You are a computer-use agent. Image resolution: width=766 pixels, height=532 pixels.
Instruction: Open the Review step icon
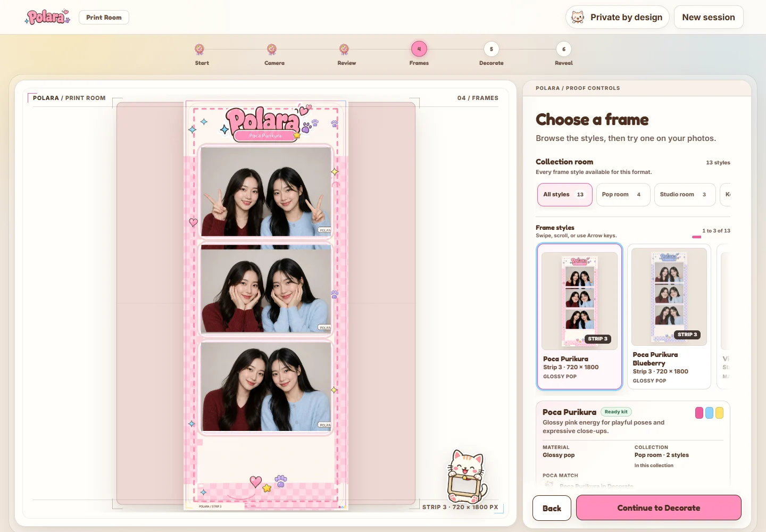pos(344,49)
